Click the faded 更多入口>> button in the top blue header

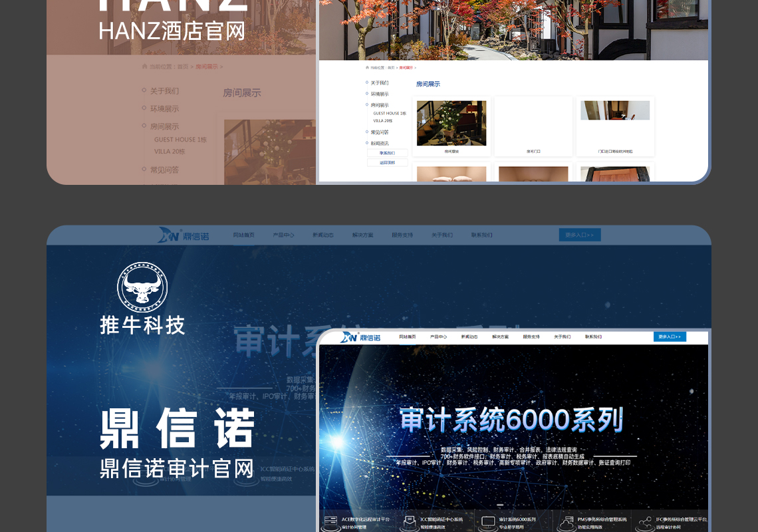(x=580, y=235)
